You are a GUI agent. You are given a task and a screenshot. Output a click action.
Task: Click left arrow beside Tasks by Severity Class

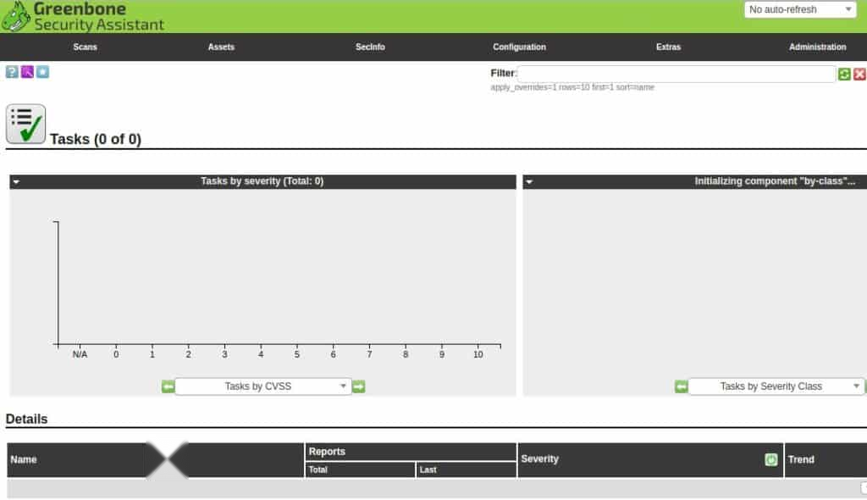[x=681, y=386]
